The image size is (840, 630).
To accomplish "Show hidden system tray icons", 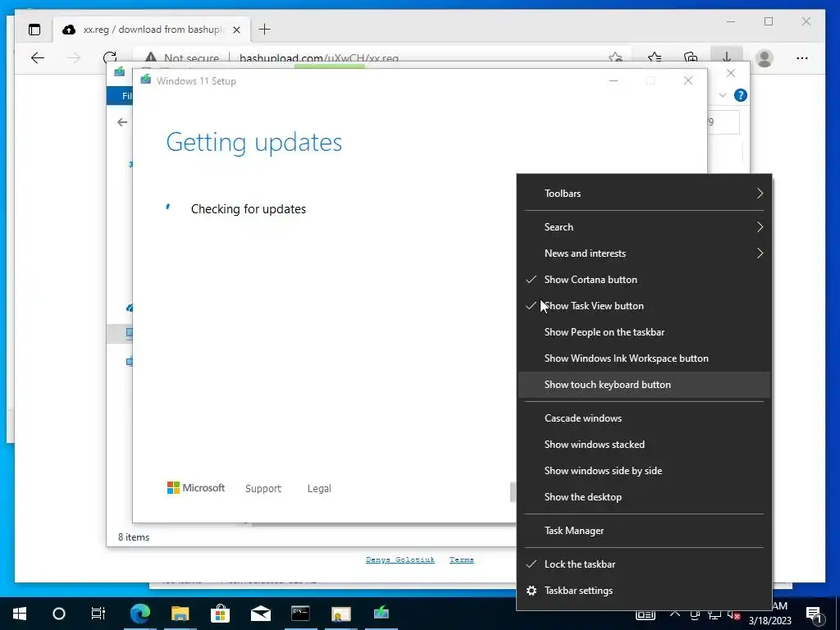I will [675, 614].
